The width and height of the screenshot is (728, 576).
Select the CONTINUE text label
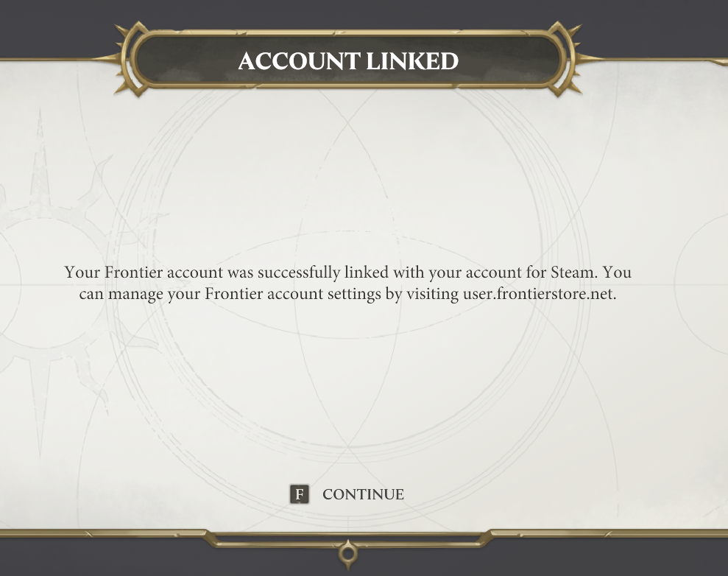(x=363, y=494)
